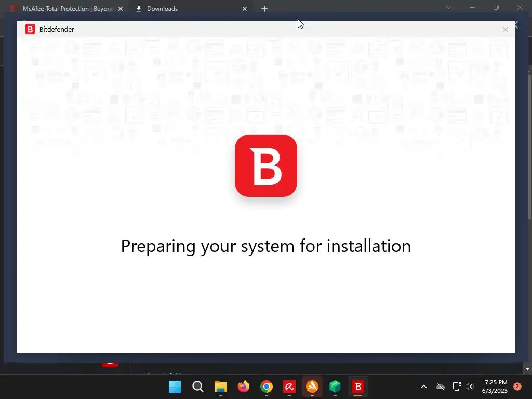Open the volume speaker tray icon
Viewport: 532px width, 399px height.
pos(469,387)
